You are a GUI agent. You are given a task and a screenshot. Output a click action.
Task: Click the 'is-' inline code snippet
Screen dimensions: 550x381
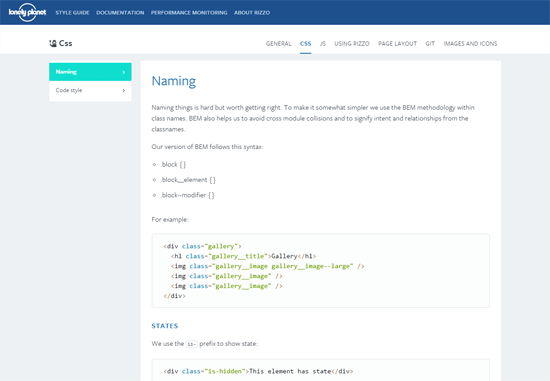point(192,344)
